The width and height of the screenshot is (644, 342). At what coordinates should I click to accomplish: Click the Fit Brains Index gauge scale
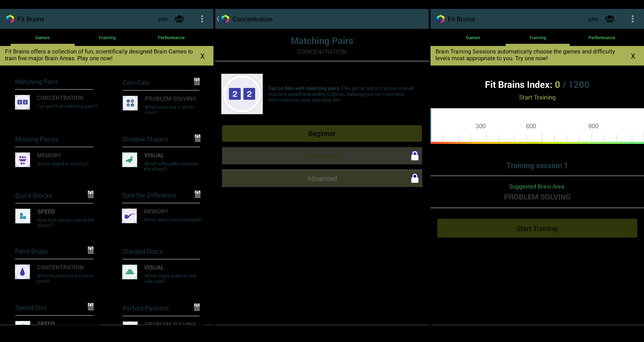pyautogui.click(x=537, y=126)
